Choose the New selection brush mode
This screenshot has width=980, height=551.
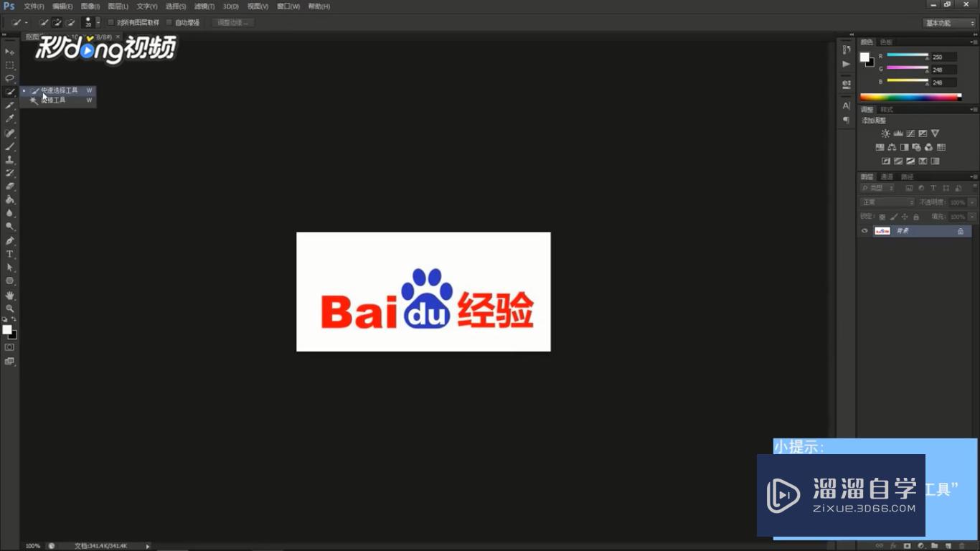pos(44,23)
